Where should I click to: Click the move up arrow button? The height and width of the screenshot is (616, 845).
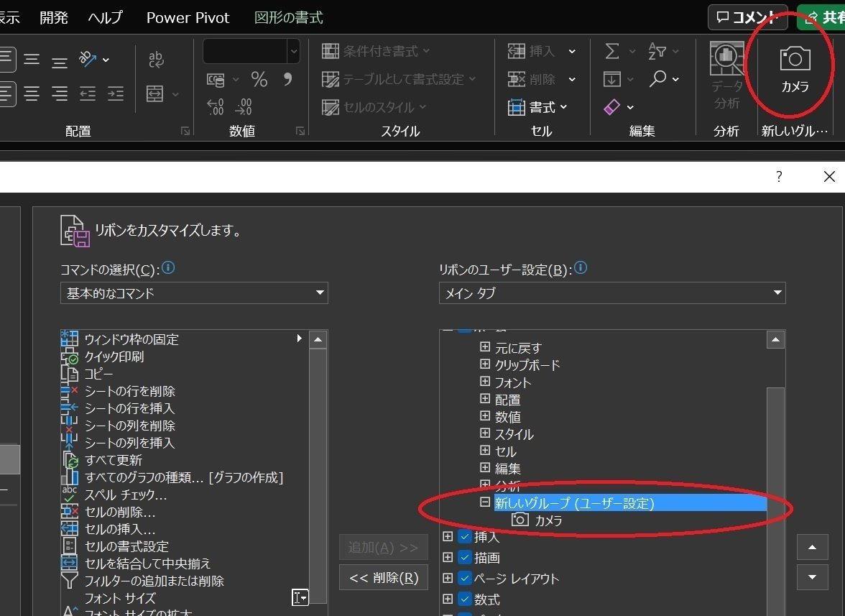point(812,548)
